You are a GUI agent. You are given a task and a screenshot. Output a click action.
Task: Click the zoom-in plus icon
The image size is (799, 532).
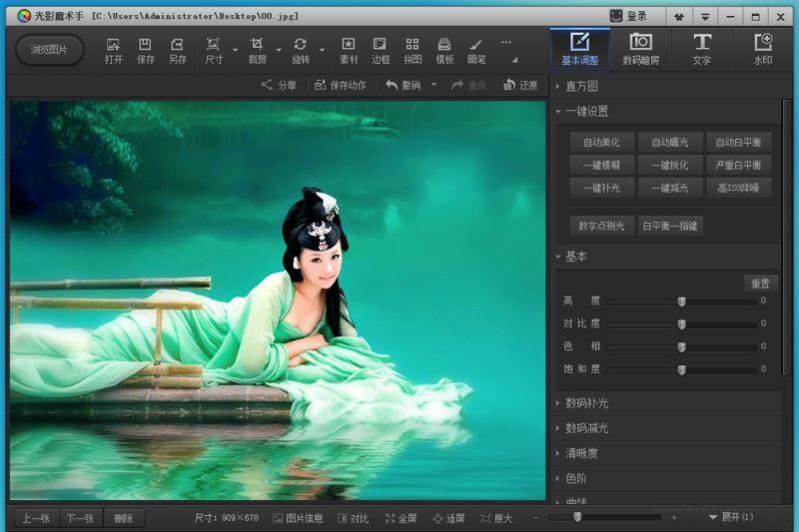pos(673,518)
